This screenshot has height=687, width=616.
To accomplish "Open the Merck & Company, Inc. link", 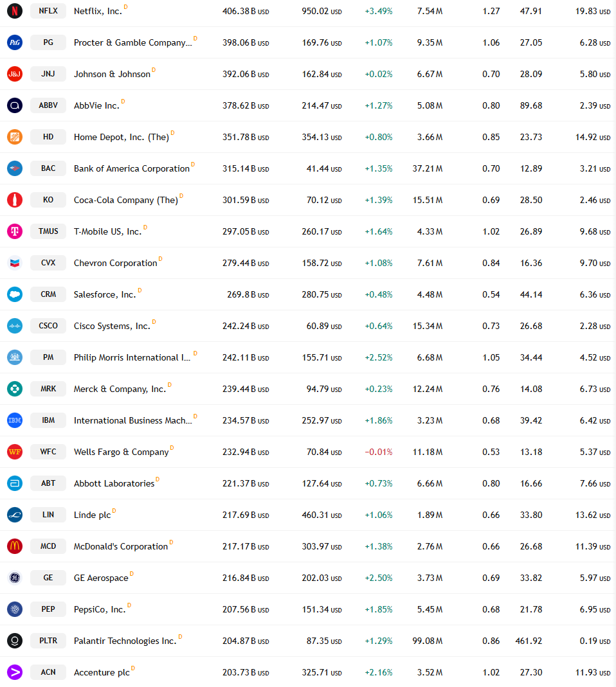I will coord(120,389).
